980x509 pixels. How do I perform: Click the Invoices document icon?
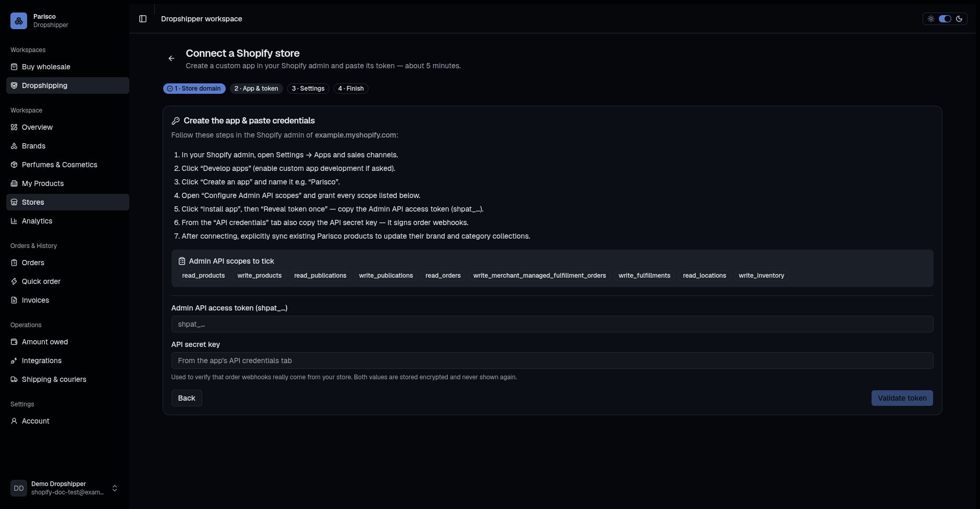pos(14,300)
